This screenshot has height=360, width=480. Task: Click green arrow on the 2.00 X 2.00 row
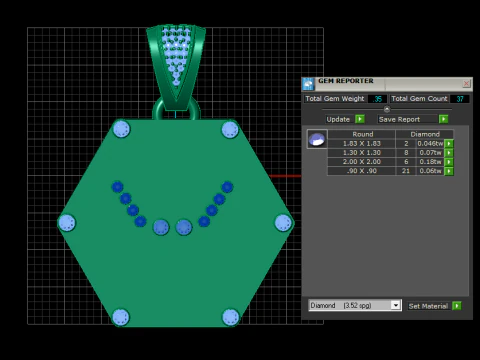click(x=449, y=162)
